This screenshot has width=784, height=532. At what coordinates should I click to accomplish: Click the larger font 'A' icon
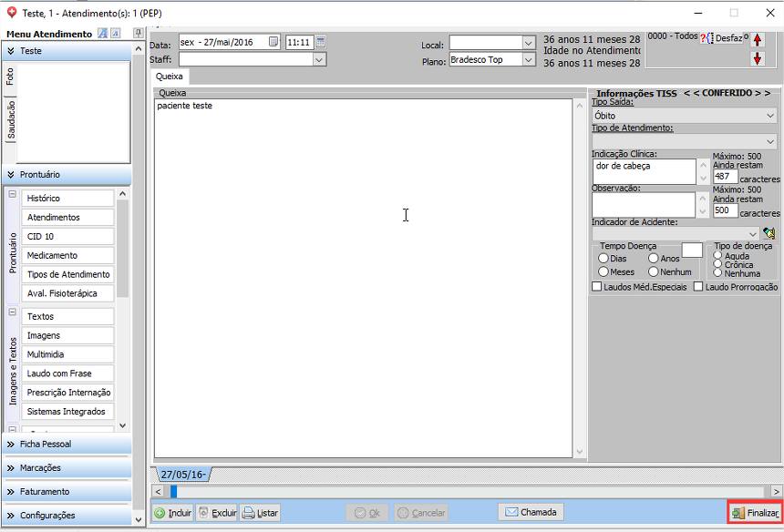(x=103, y=34)
